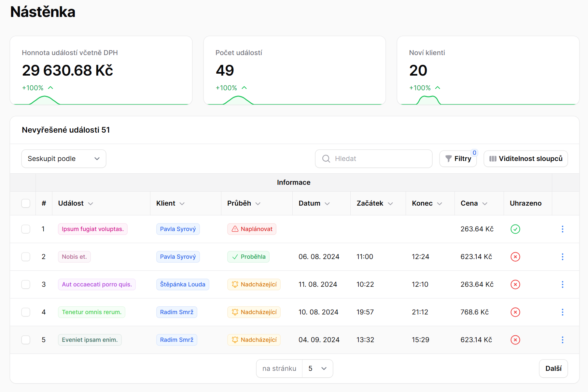Sort by Klient column chevron
Screen dimensions: 588x392
pos(182,204)
